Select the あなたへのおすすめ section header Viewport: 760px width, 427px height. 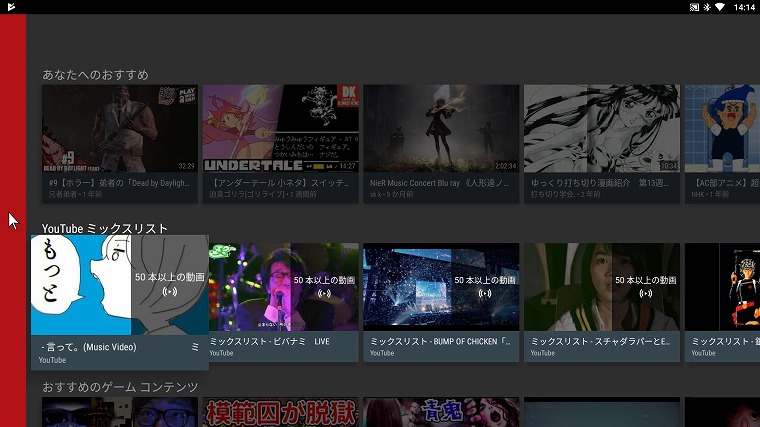[x=95, y=75]
